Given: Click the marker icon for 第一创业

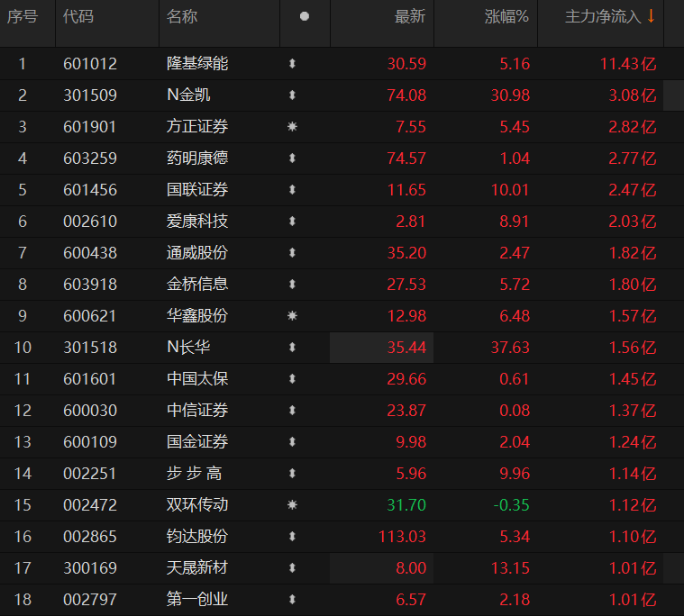Looking at the screenshot, I should click(292, 600).
